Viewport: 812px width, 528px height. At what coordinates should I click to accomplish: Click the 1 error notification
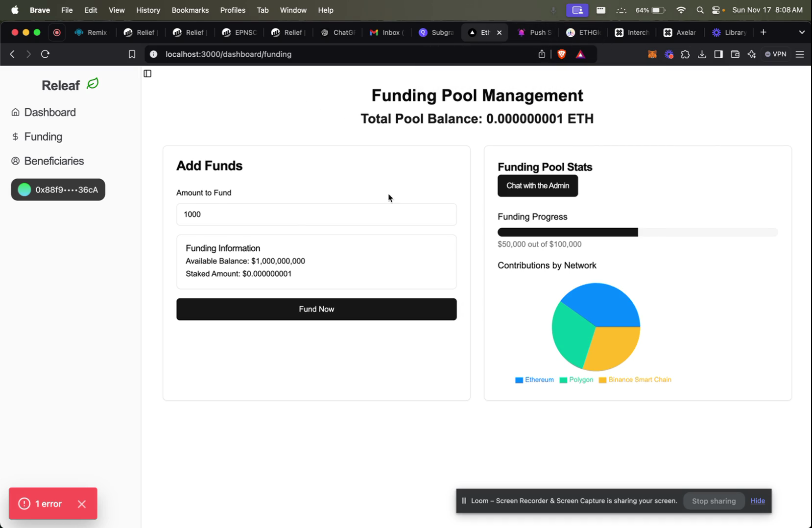[x=48, y=504]
